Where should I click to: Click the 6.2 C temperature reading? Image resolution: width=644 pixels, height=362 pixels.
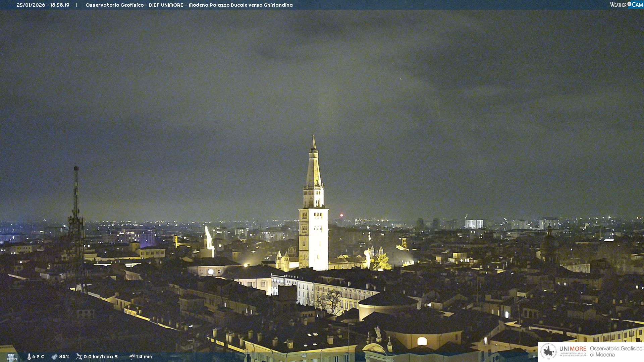(38, 357)
